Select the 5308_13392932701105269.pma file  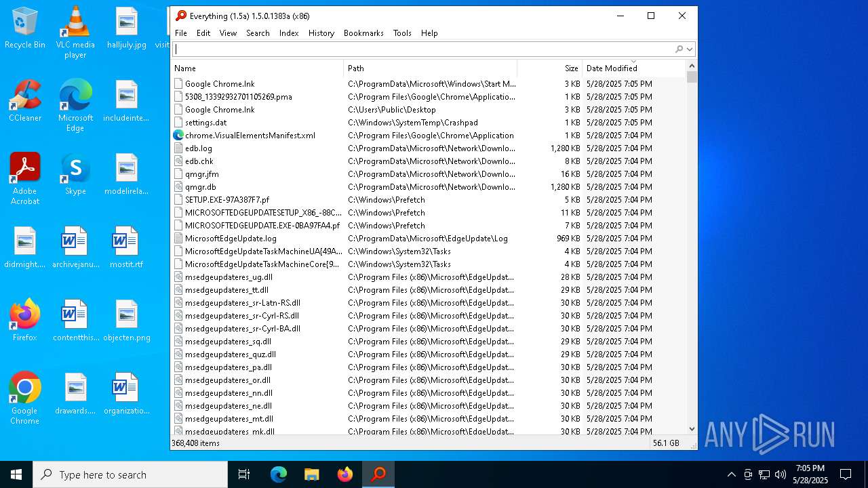[x=429, y=97]
